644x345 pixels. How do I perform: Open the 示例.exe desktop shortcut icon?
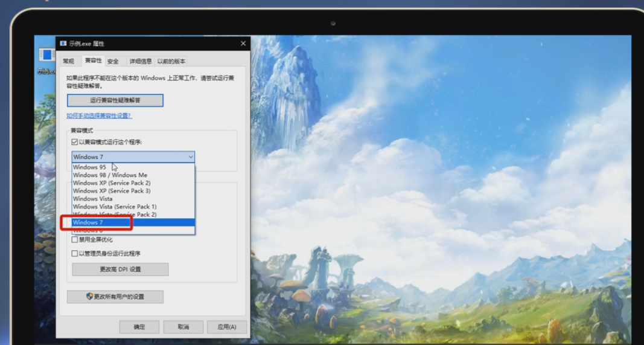46,56
